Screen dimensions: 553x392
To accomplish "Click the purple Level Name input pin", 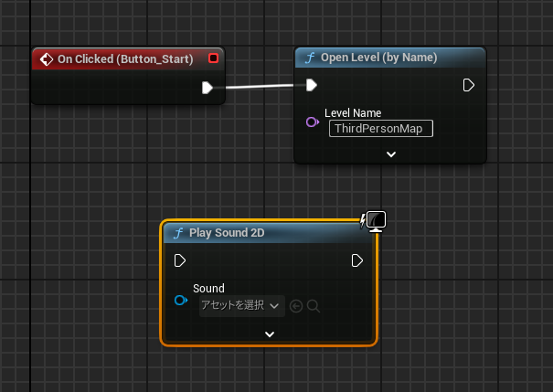I will point(313,122).
